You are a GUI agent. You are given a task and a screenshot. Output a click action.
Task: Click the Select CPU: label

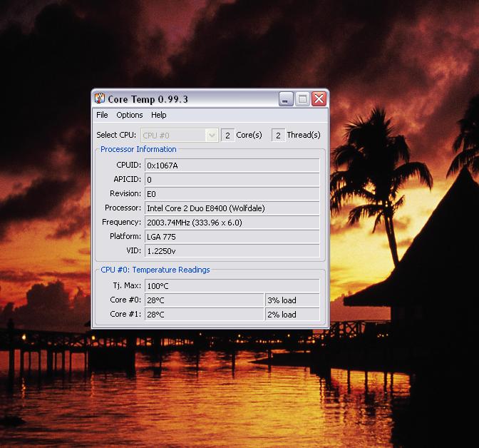pos(116,135)
